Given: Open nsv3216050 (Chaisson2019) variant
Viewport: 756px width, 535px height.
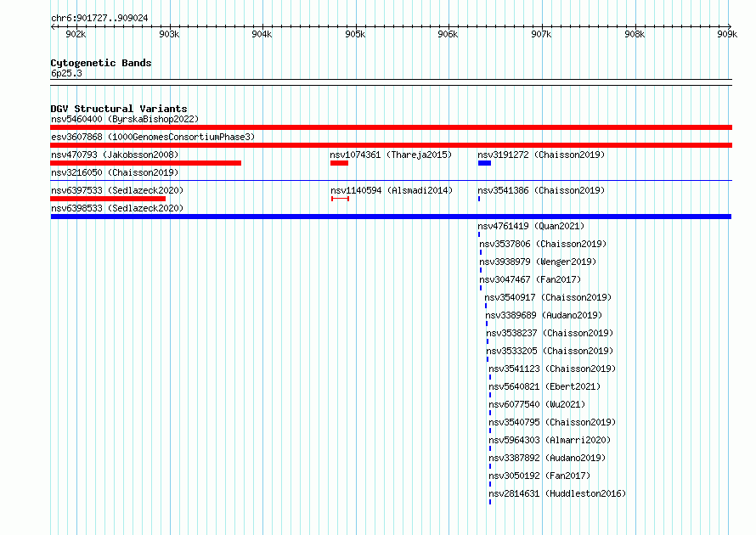Looking at the screenshot, I should (115, 172).
